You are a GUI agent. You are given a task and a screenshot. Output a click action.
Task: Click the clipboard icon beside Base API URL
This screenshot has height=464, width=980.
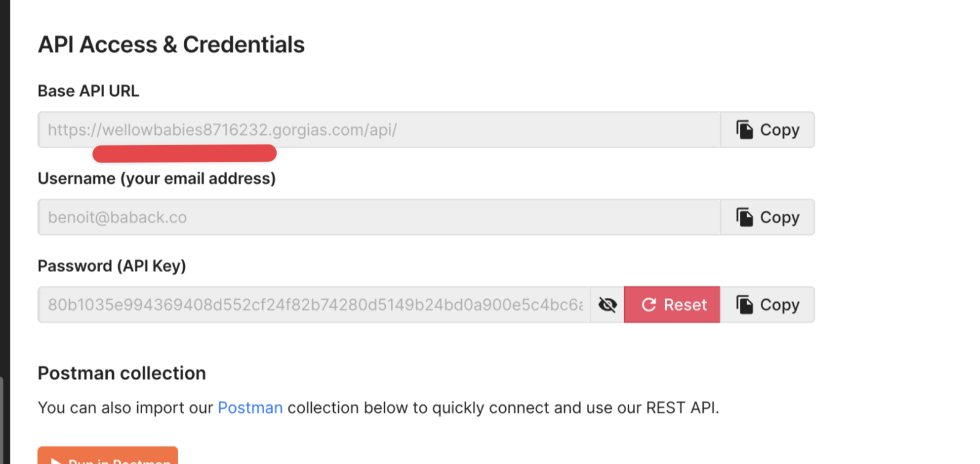[x=744, y=129]
